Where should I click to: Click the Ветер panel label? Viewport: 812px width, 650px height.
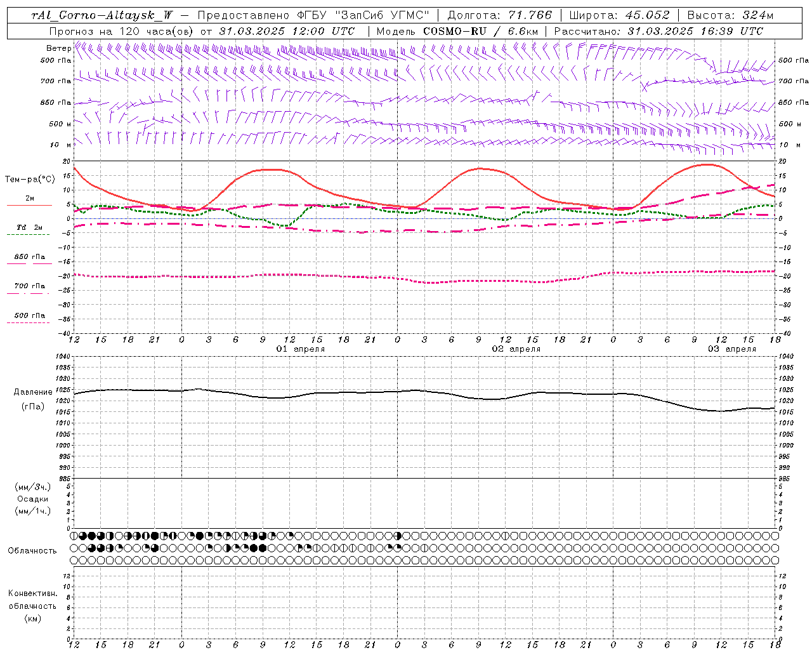click(x=58, y=48)
